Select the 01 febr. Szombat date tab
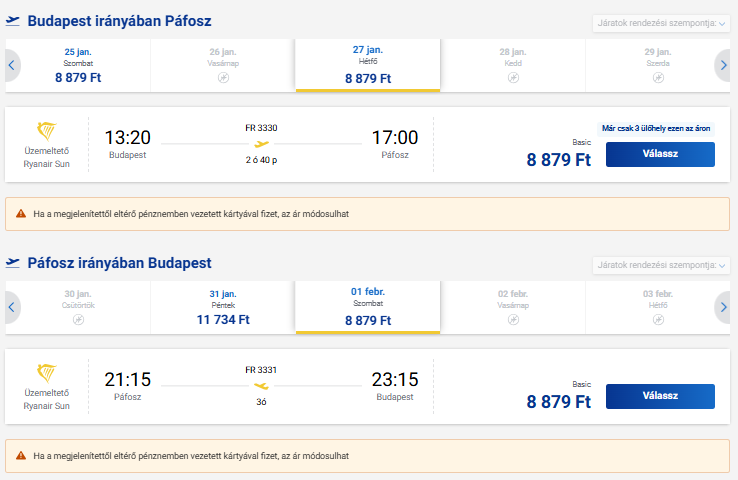The width and height of the screenshot is (738, 480). pyautogui.click(x=368, y=307)
